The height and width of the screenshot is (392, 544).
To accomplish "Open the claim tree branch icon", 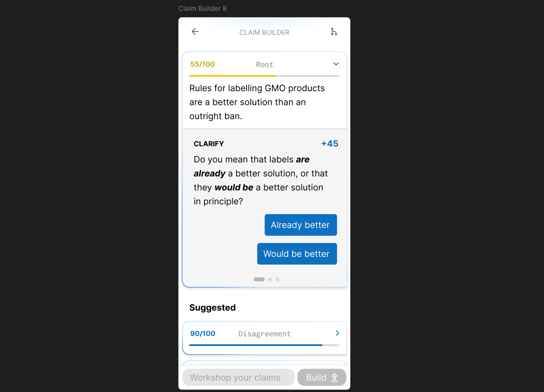I will [334, 31].
